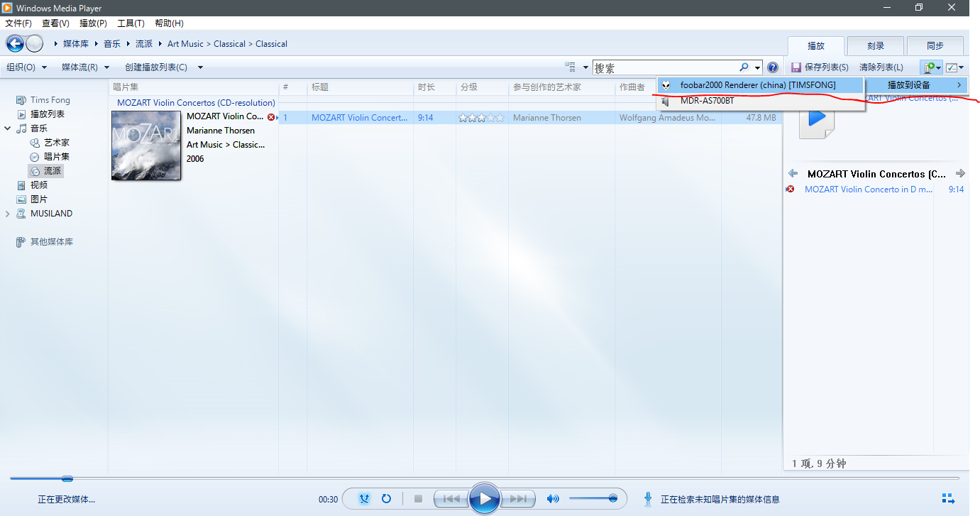Select foobar2000 Renderer device from menu
Image resolution: width=980 pixels, height=516 pixels.
click(x=757, y=85)
